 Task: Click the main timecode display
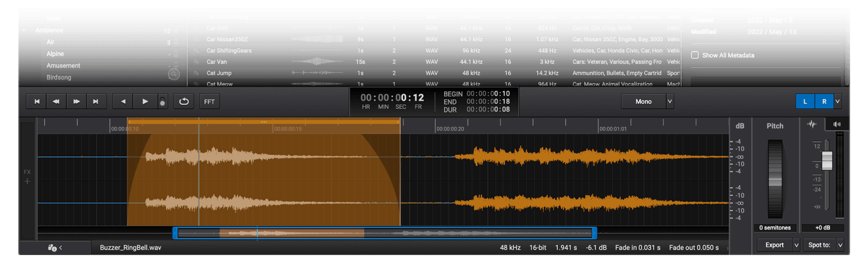(x=392, y=98)
